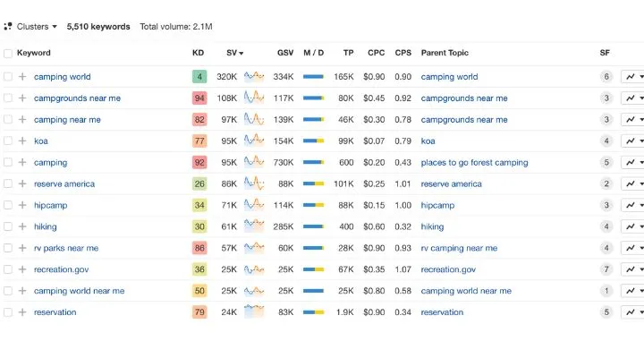The image size is (644, 358).
Task: Open trend chart button in hiking row
Action: point(630,226)
